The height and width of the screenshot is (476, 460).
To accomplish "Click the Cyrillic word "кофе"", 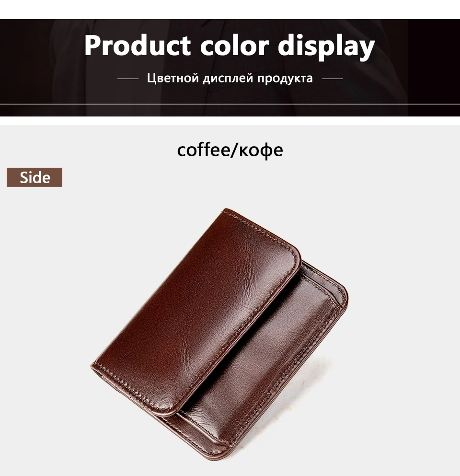I will coord(260,150).
